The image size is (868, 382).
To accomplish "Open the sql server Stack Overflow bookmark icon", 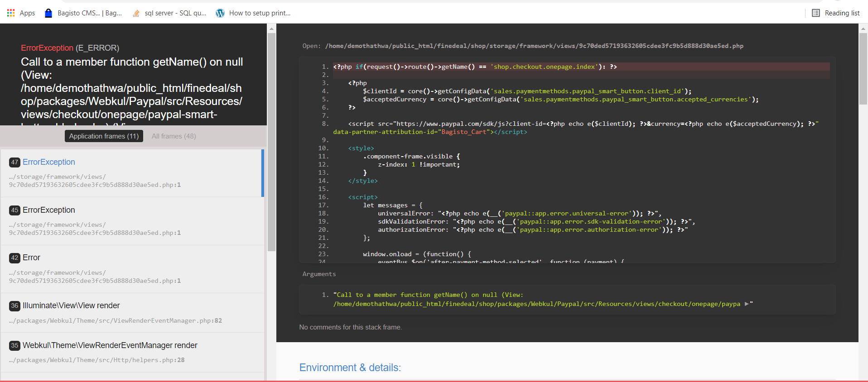I will (136, 13).
